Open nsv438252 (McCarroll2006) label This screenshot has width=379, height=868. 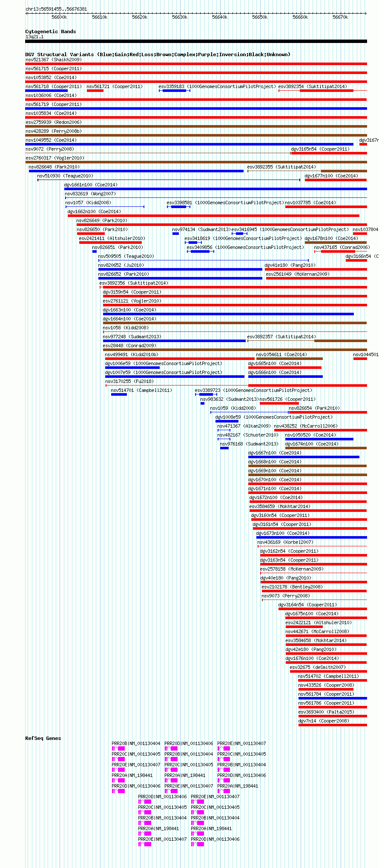click(x=306, y=426)
